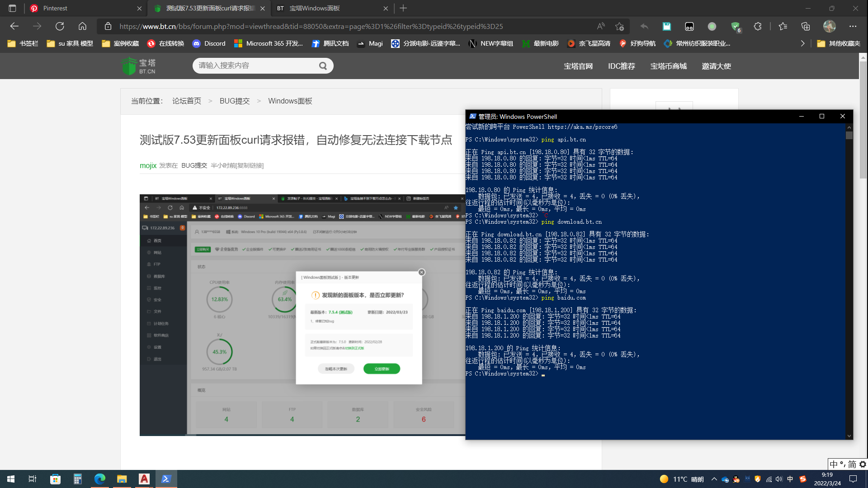The width and height of the screenshot is (868, 488).
Task: Click the 邀请大使 nav link
Action: (x=717, y=66)
